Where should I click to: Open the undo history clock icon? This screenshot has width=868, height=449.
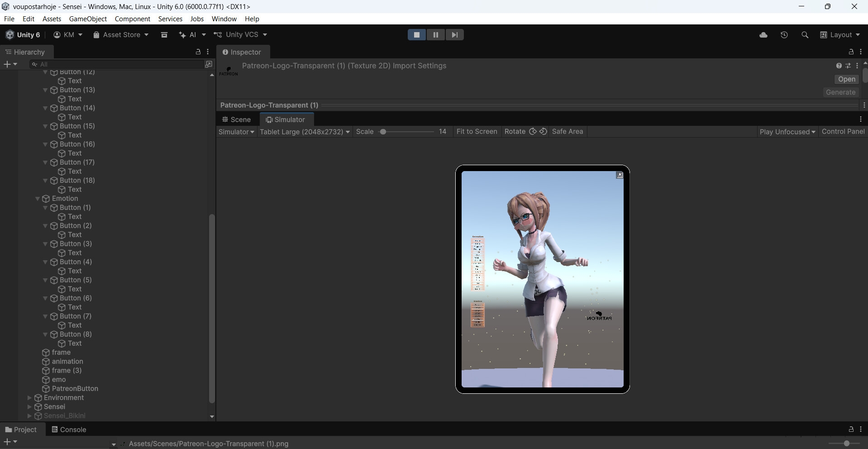point(784,35)
